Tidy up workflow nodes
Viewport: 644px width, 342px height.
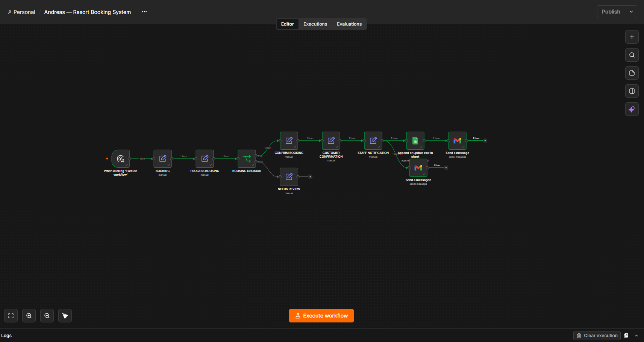pyautogui.click(x=65, y=316)
